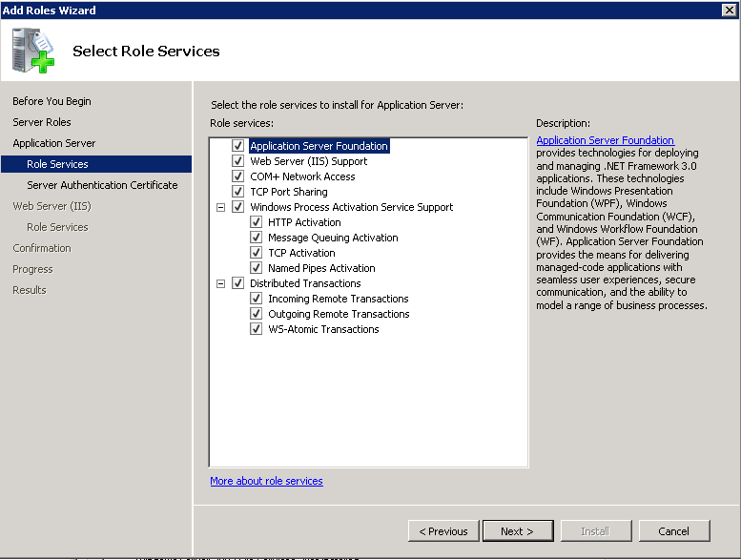Toggle COM+ Network Access checkbox

[x=237, y=176]
